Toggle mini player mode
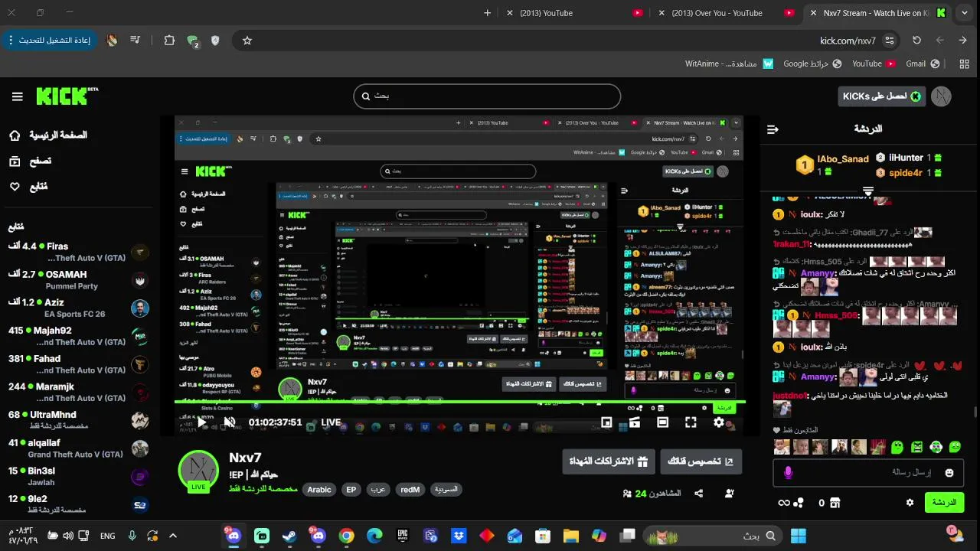Screen dimensions: 980x551 pos(606,422)
